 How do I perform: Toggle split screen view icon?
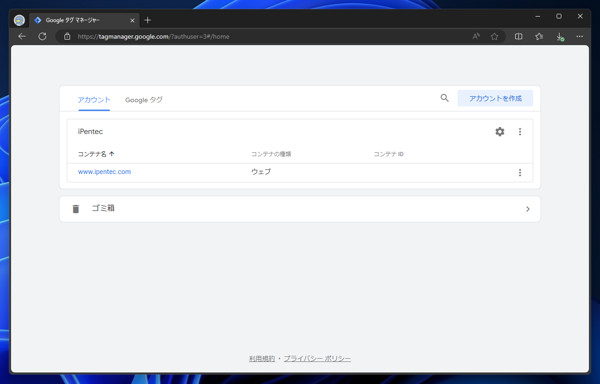click(518, 36)
